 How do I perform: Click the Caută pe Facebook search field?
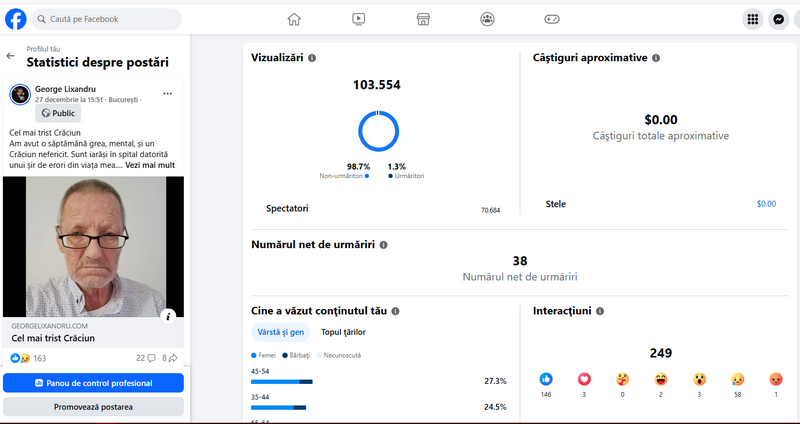pos(107,19)
